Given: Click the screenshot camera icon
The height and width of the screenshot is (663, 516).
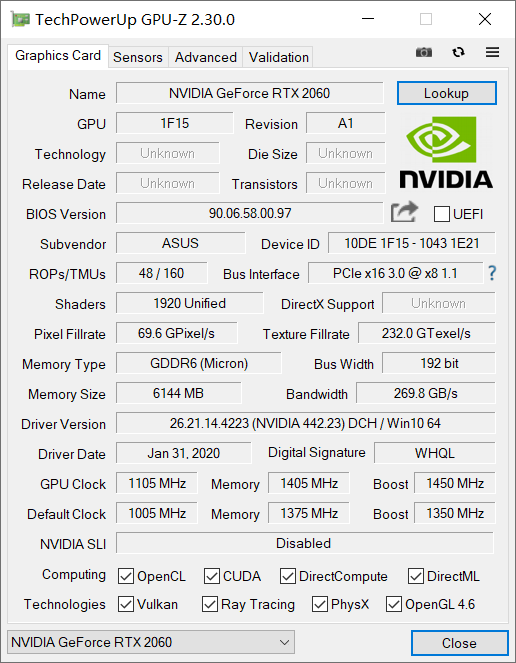Looking at the screenshot, I should point(424,52).
